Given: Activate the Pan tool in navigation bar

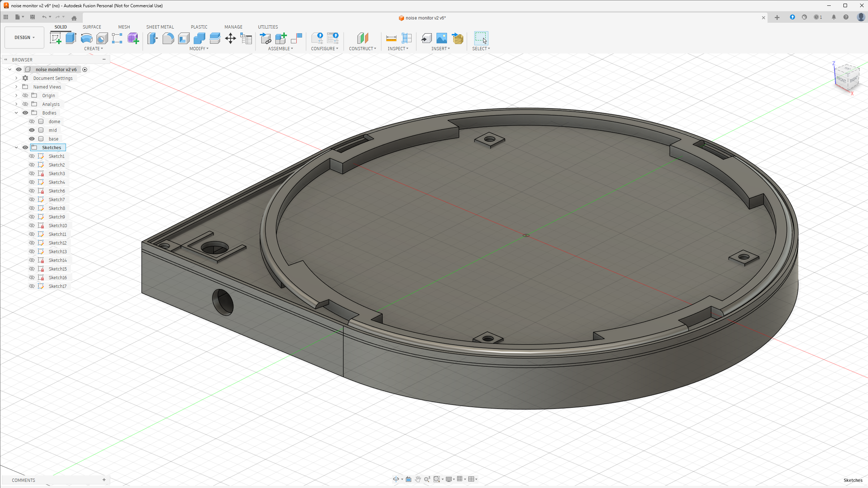Looking at the screenshot, I should (418, 479).
